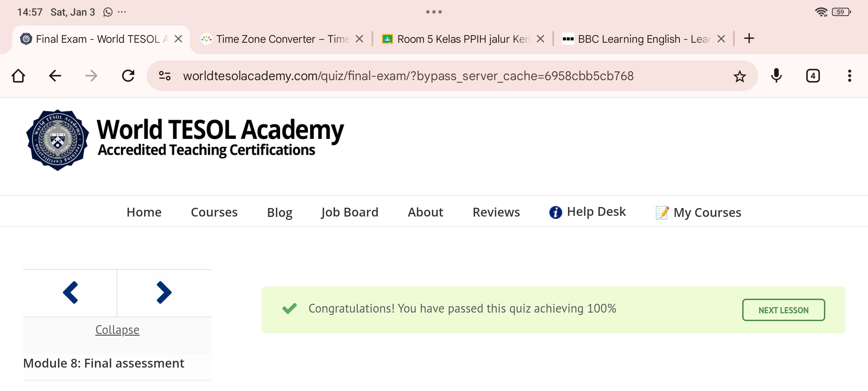Click the green checkmark success icon
The width and height of the screenshot is (868, 391).
point(290,308)
